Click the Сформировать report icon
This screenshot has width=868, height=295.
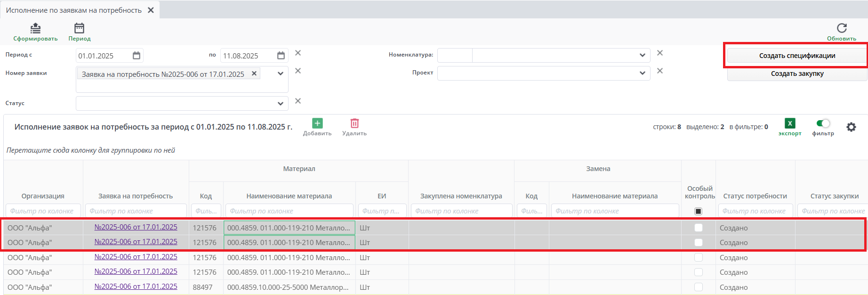click(x=35, y=28)
